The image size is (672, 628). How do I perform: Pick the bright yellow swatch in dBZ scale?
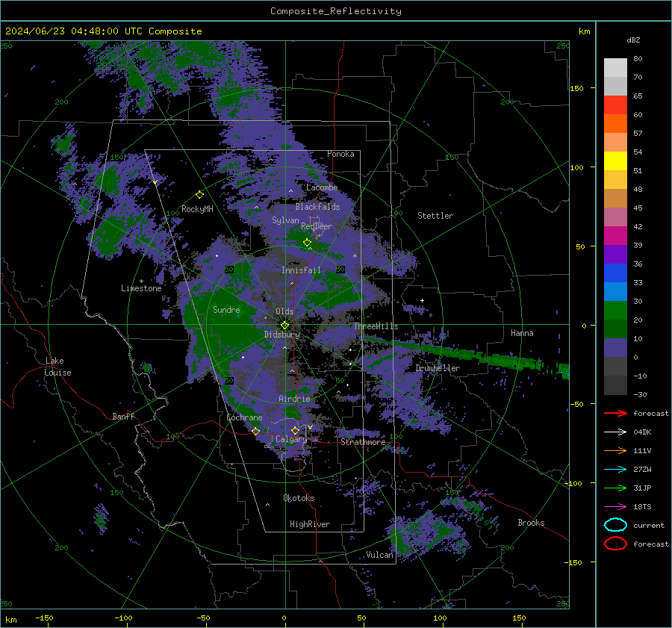(615, 161)
